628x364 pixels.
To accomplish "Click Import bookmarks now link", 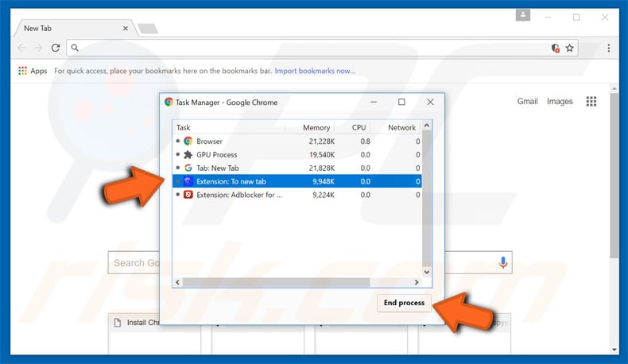I will point(315,71).
